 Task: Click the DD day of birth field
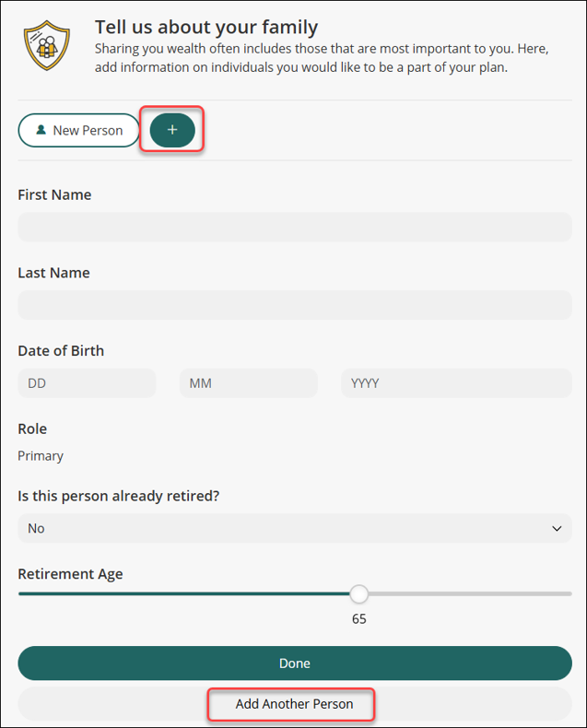click(x=87, y=383)
